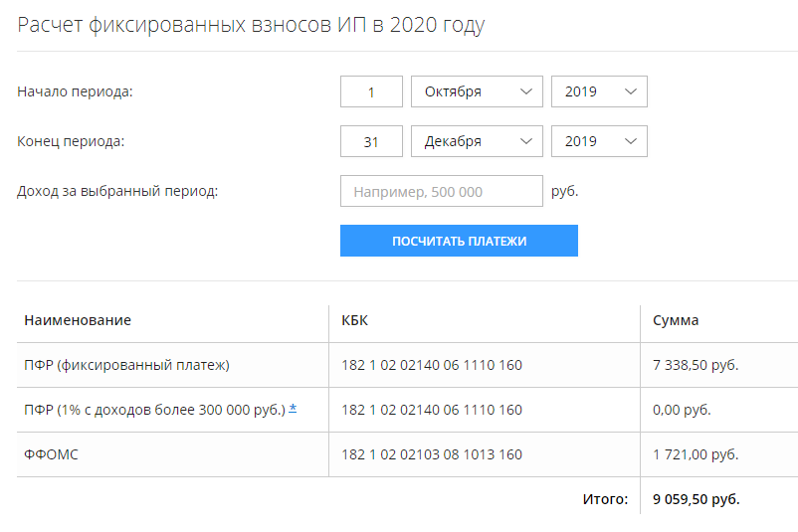This screenshot has width=798, height=532.
Task: Click the 0,00 руб. amount cell
Action: 682,410
